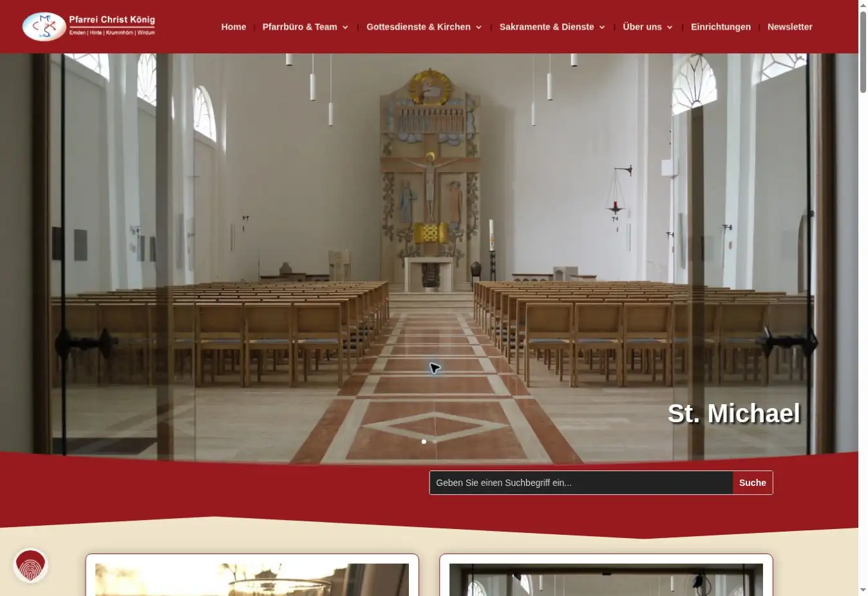Open the Einrichtungen page

point(721,27)
